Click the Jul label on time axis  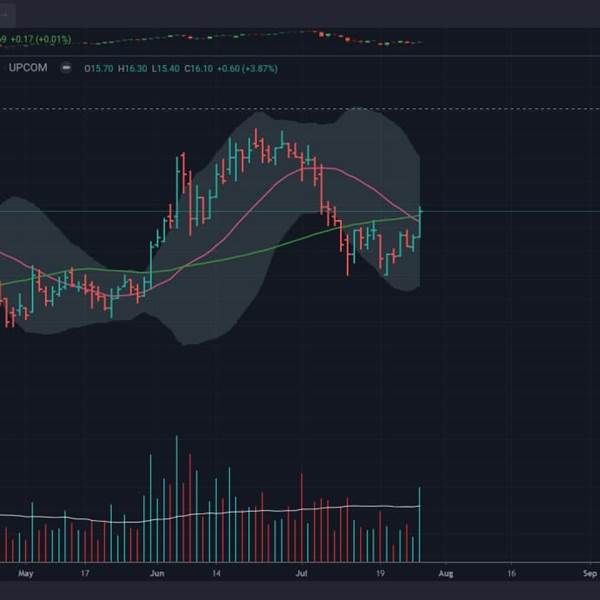(x=302, y=573)
